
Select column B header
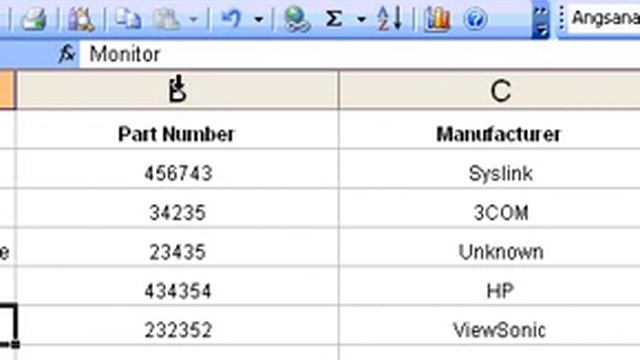point(178,90)
